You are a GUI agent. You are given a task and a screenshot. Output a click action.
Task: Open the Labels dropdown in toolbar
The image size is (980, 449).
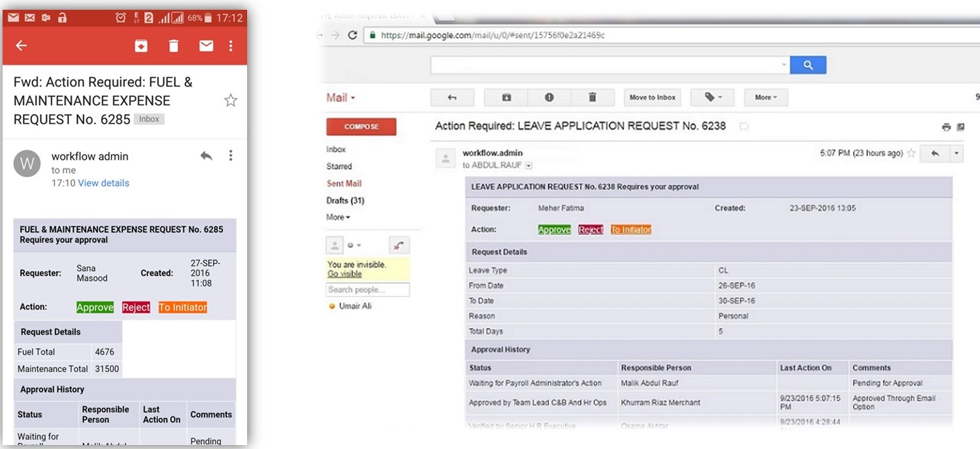coord(713,97)
